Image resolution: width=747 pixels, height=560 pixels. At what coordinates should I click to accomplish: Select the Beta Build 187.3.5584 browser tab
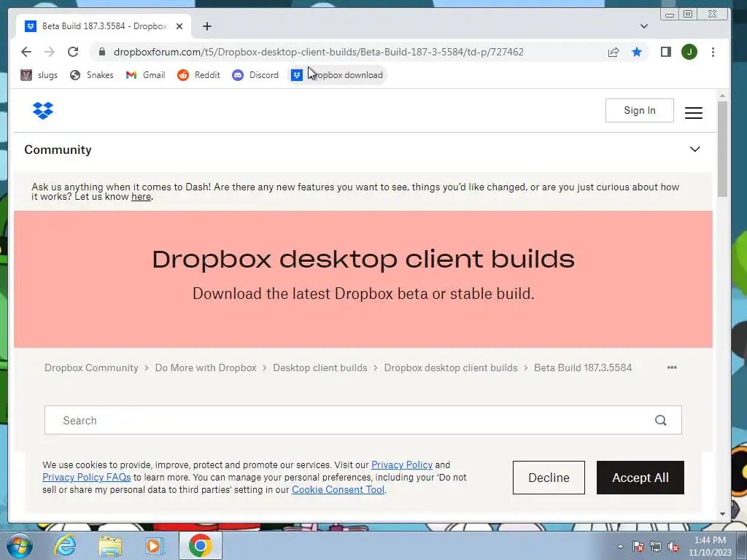pyautogui.click(x=104, y=26)
